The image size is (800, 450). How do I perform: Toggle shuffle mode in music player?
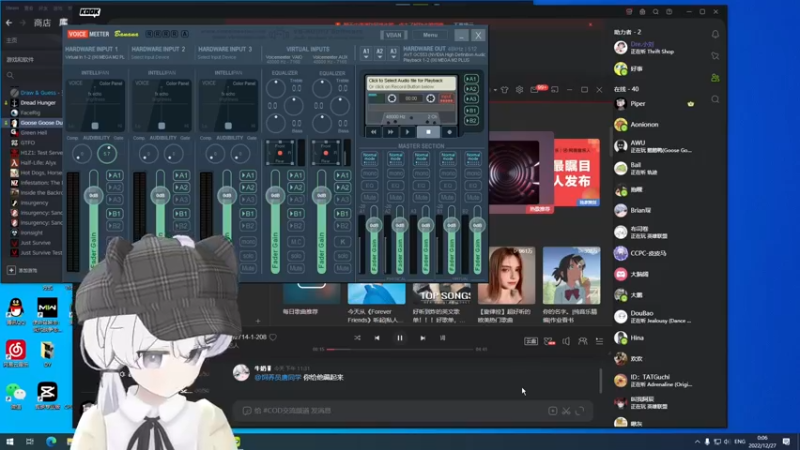pyautogui.click(x=357, y=338)
